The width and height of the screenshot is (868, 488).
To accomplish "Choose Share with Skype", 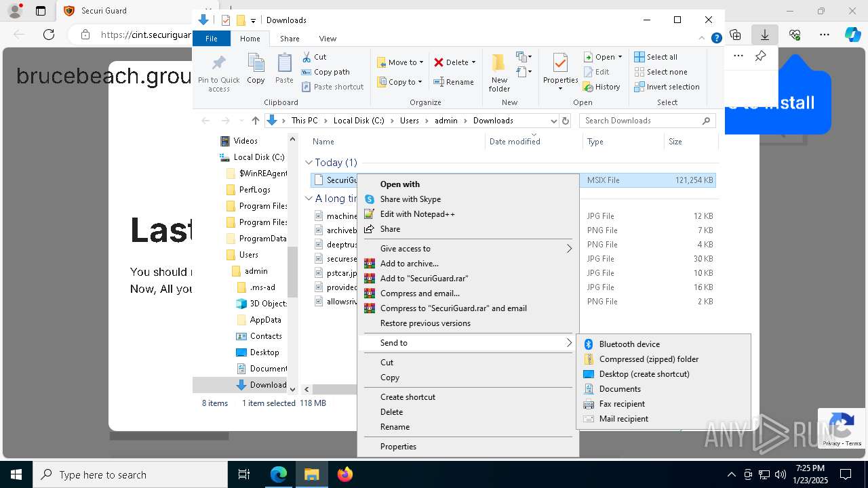I will point(468,199).
